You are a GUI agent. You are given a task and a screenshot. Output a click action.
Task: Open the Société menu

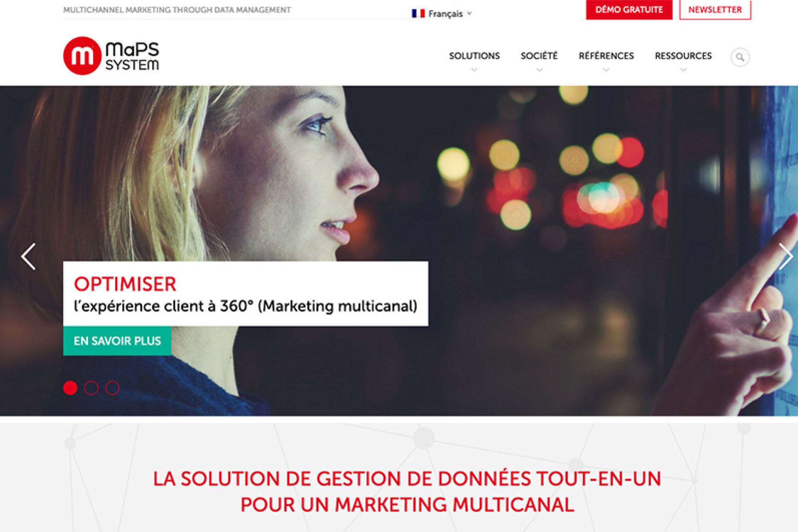539,56
